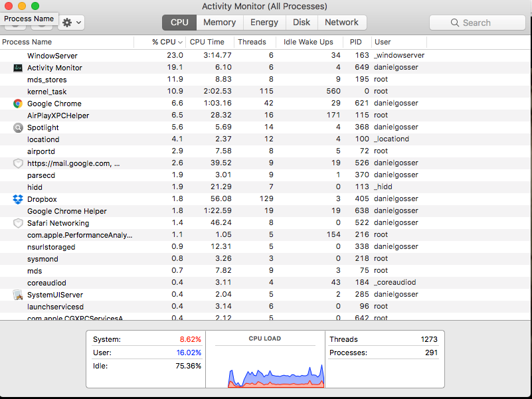
Task: Click the SystemUIServer icon
Action: pyautogui.click(x=18, y=295)
